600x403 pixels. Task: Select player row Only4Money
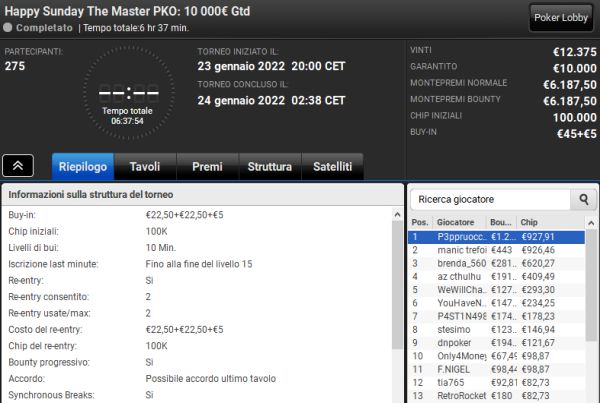coord(496,356)
